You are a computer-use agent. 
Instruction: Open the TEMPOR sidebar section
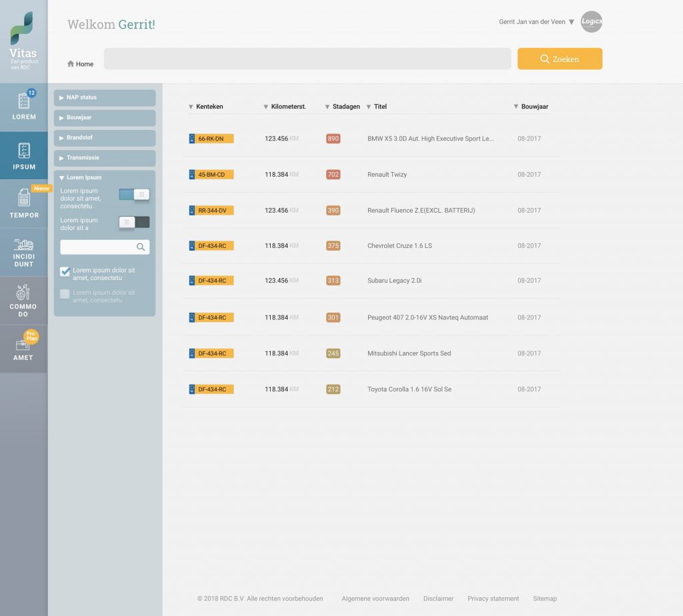pyautogui.click(x=24, y=204)
